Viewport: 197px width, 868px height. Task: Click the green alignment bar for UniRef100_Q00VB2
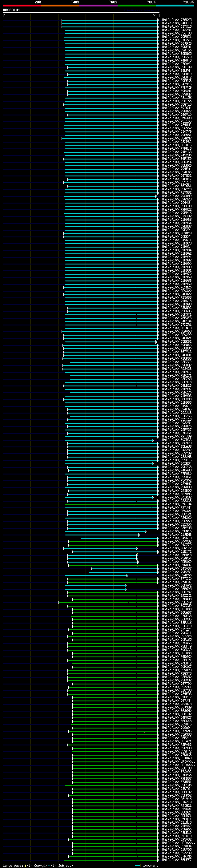click(114, 542)
